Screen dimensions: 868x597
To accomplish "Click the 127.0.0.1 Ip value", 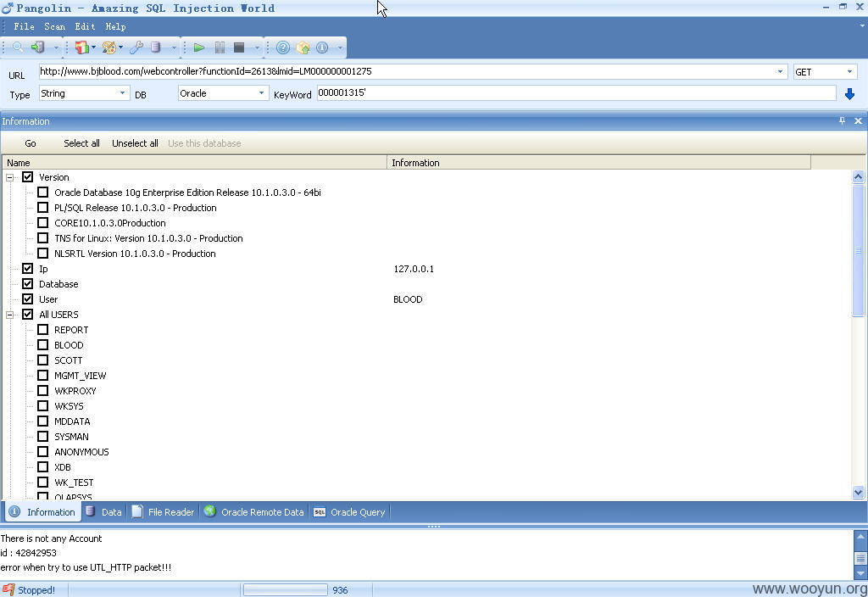I will [x=414, y=269].
